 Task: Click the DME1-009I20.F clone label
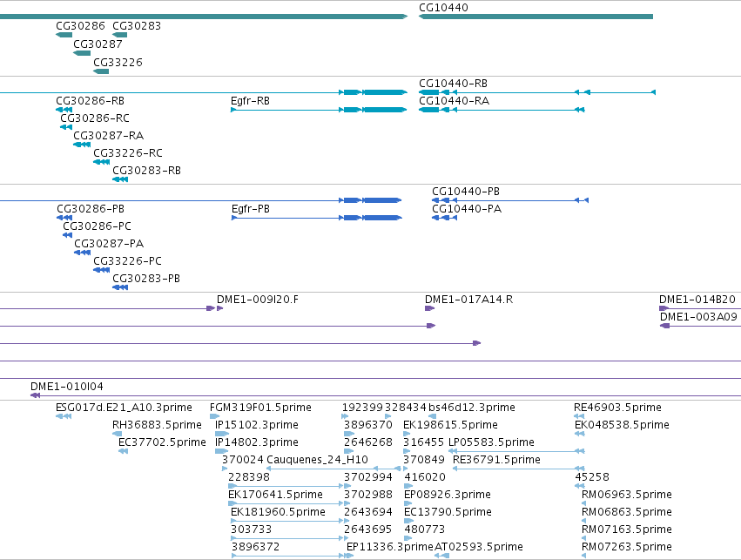[x=258, y=300]
